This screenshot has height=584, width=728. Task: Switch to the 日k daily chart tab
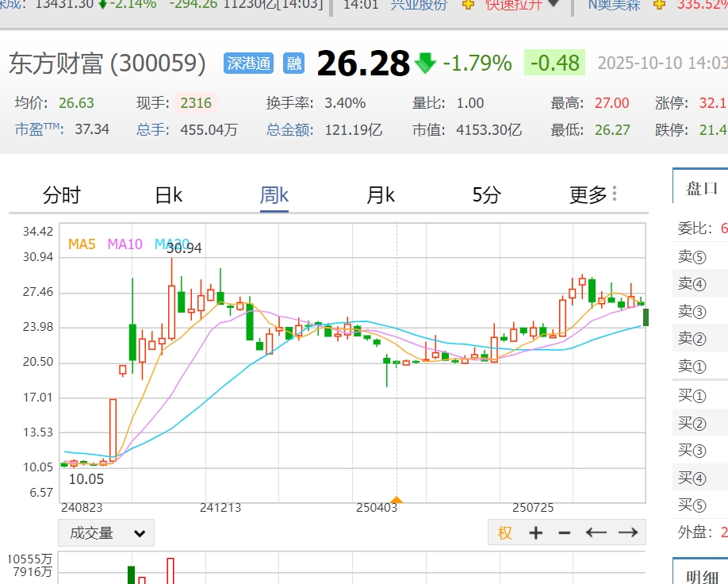[x=169, y=195]
